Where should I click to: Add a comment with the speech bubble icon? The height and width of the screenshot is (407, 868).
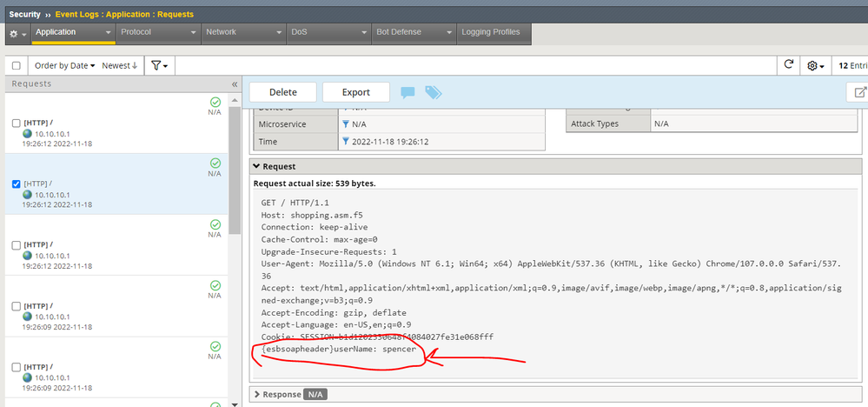click(x=407, y=92)
